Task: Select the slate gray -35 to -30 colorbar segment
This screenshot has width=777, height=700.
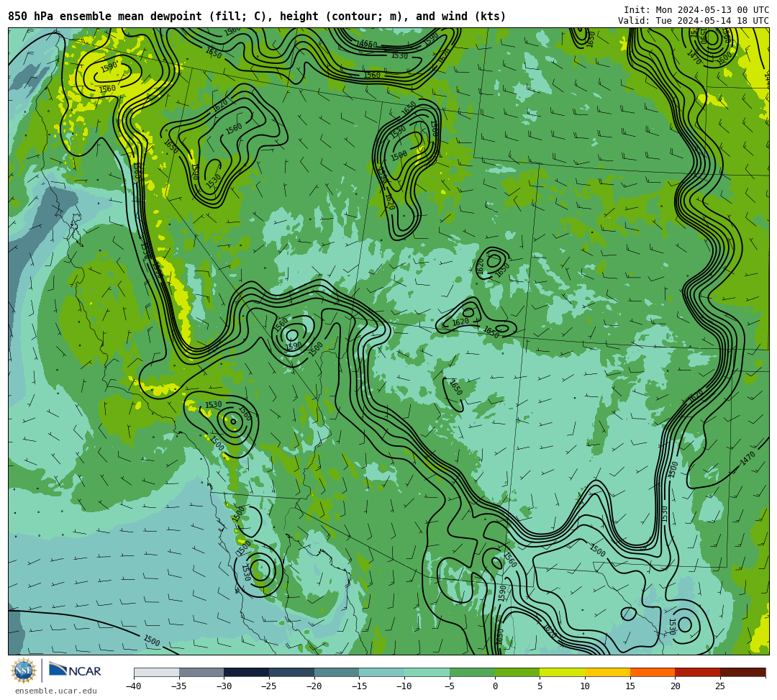Action: (x=201, y=672)
